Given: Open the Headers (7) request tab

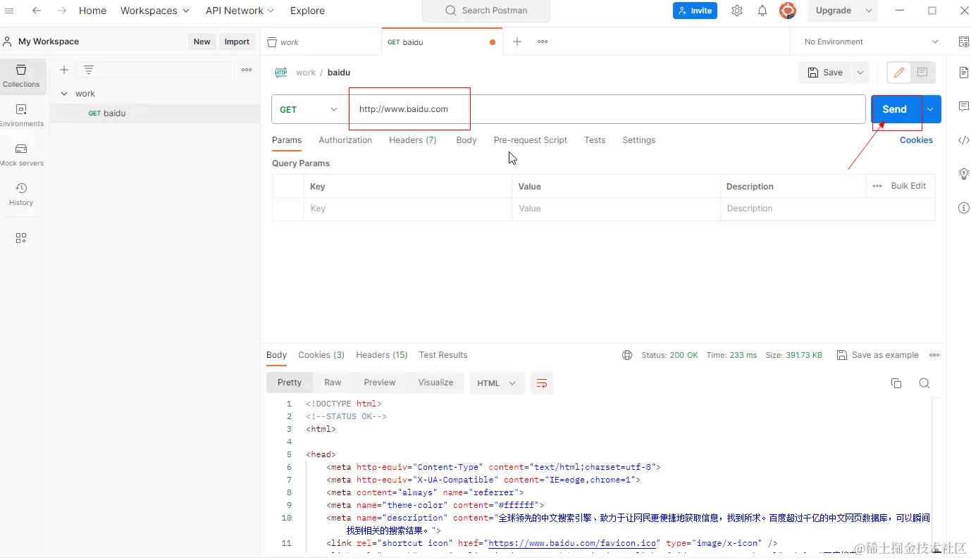Looking at the screenshot, I should [x=413, y=140].
